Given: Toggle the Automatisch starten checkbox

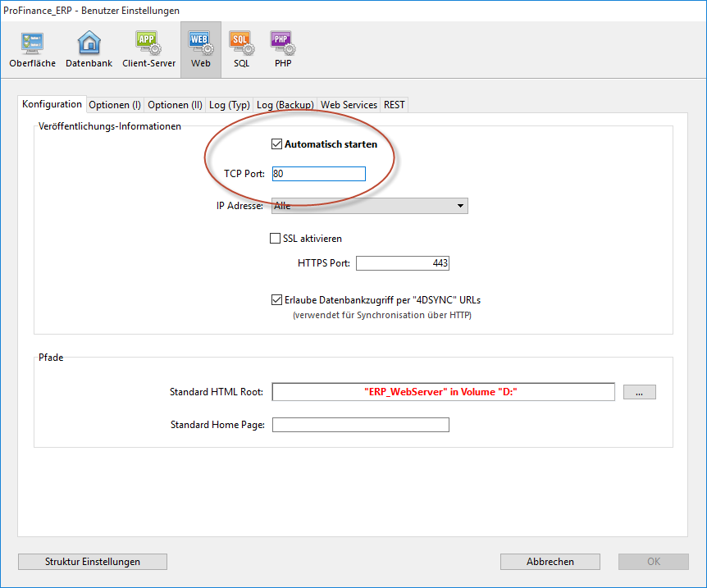Looking at the screenshot, I should (x=276, y=144).
